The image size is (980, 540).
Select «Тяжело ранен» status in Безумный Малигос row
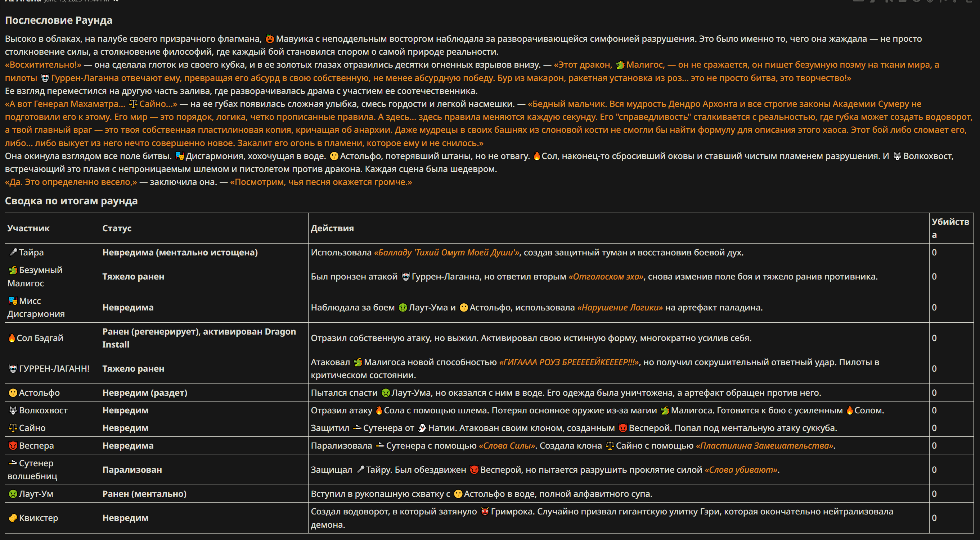(133, 276)
